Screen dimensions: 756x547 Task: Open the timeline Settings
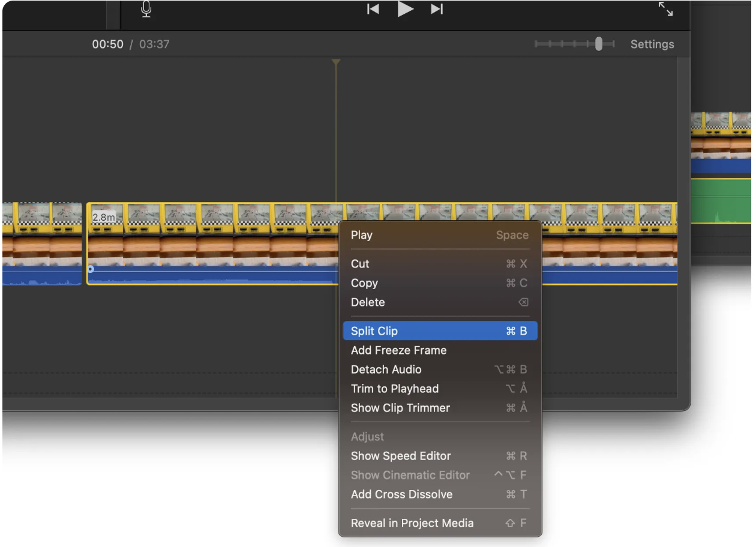(652, 44)
